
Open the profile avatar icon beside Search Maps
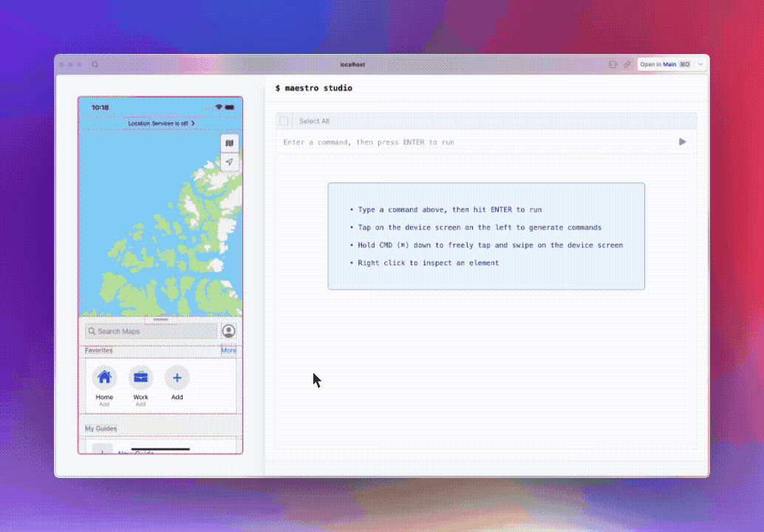[x=228, y=331]
